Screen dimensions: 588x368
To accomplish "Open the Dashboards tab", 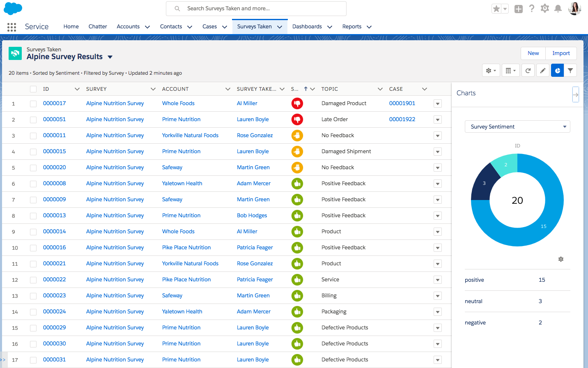I will tap(307, 27).
